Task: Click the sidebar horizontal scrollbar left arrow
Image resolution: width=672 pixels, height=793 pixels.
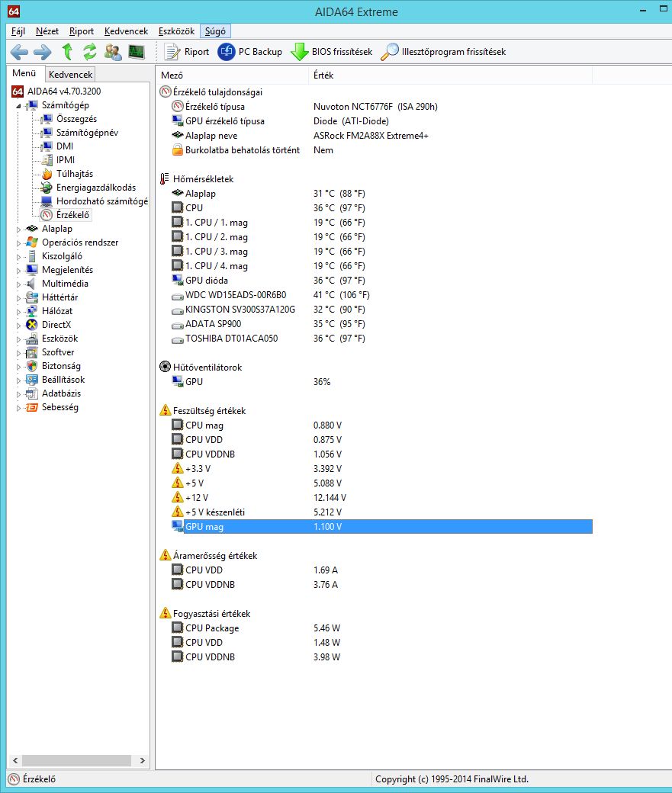Action: [x=14, y=760]
